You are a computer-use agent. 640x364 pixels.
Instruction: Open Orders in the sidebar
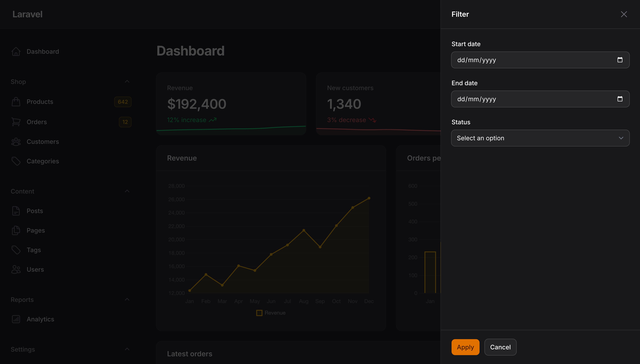[71, 122]
